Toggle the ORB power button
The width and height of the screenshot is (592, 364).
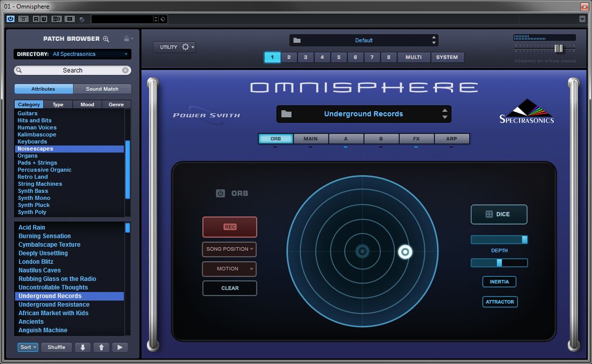[x=220, y=193]
